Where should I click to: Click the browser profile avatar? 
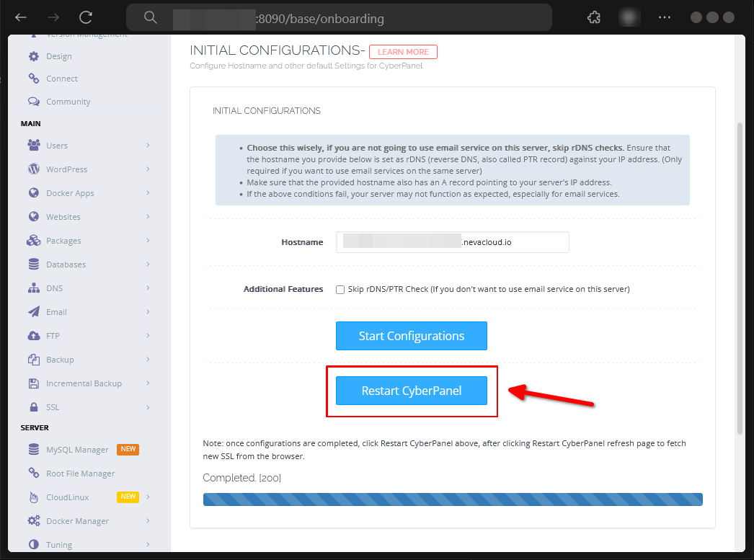coord(629,18)
